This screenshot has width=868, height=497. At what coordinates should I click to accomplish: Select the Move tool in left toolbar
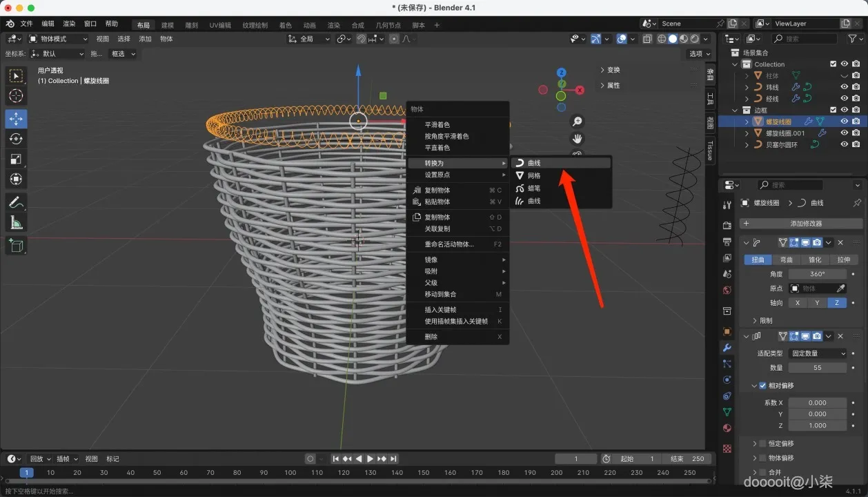click(x=16, y=119)
